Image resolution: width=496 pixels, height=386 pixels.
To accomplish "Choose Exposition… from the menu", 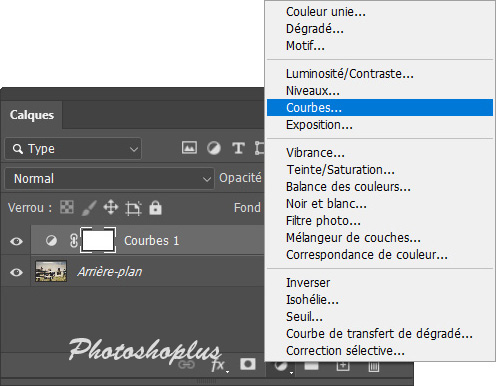I will click(x=380, y=125).
